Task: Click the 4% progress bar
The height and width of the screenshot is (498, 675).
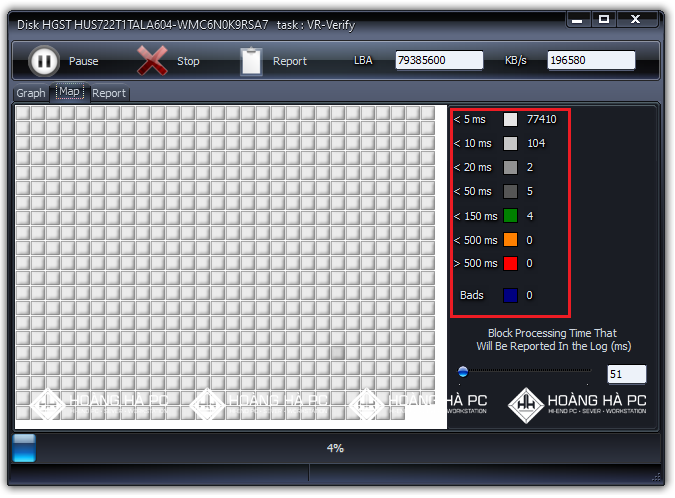Action: point(335,448)
